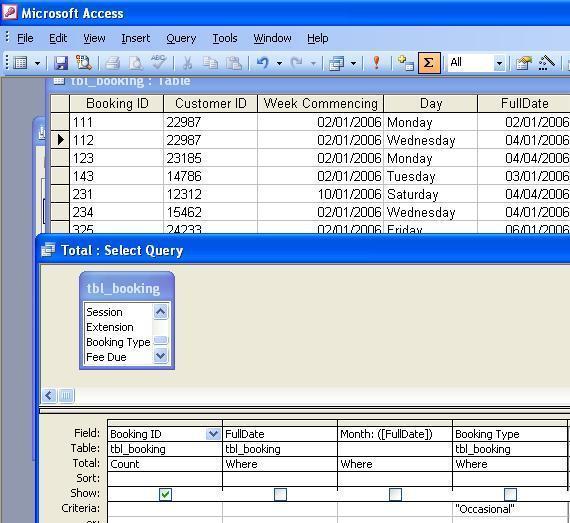Check the Show box for Month column
Image resolution: width=570 pixels, height=523 pixels.
pyautogui.click(x=395, y=494)
